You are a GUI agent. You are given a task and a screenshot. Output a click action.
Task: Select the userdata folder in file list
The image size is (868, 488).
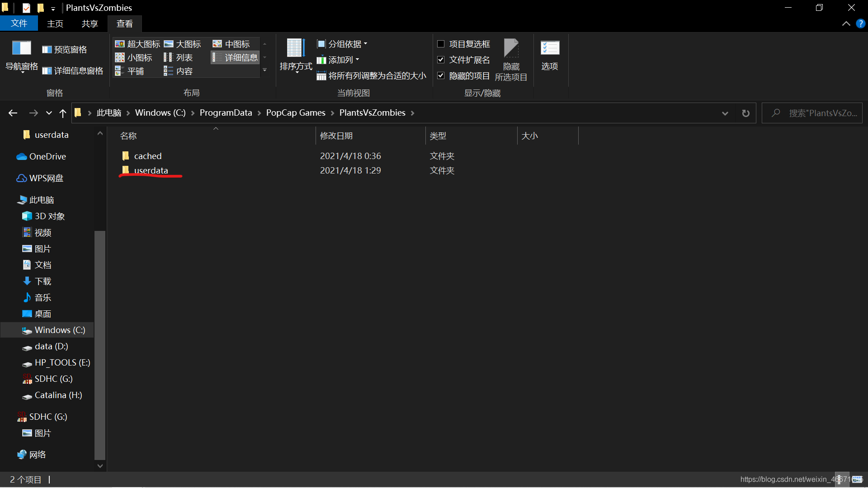[151, 170]
